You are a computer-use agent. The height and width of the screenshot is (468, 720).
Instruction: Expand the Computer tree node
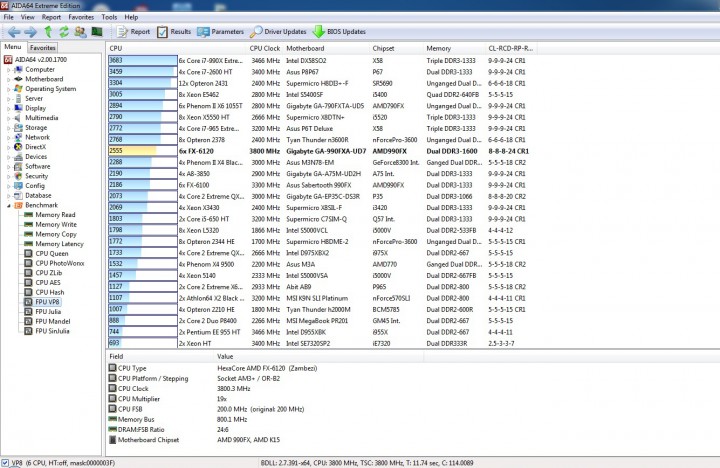8,70
